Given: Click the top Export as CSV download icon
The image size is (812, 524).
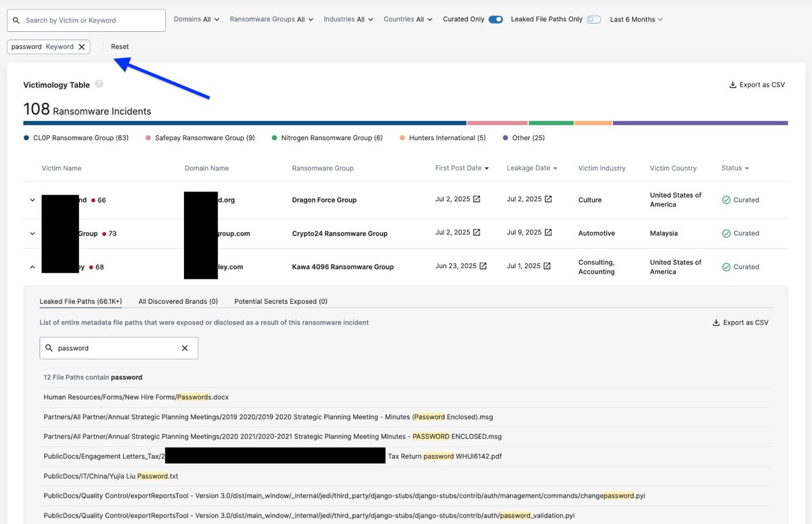Looking at the screenshot, I should click(732, 85).
